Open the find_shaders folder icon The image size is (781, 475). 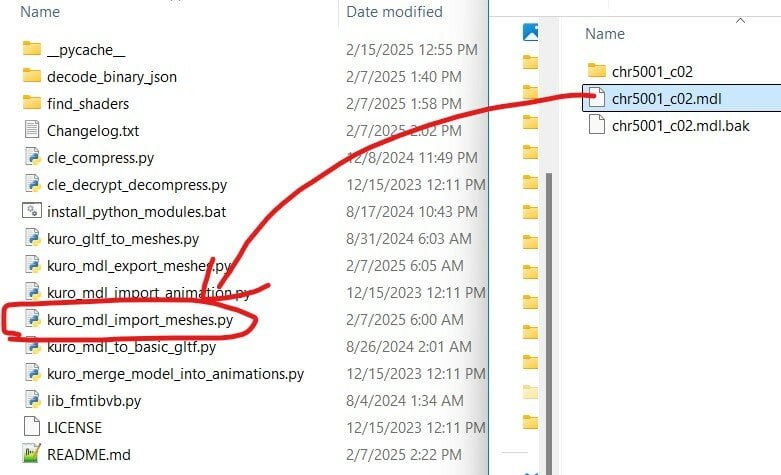(32, 103)
